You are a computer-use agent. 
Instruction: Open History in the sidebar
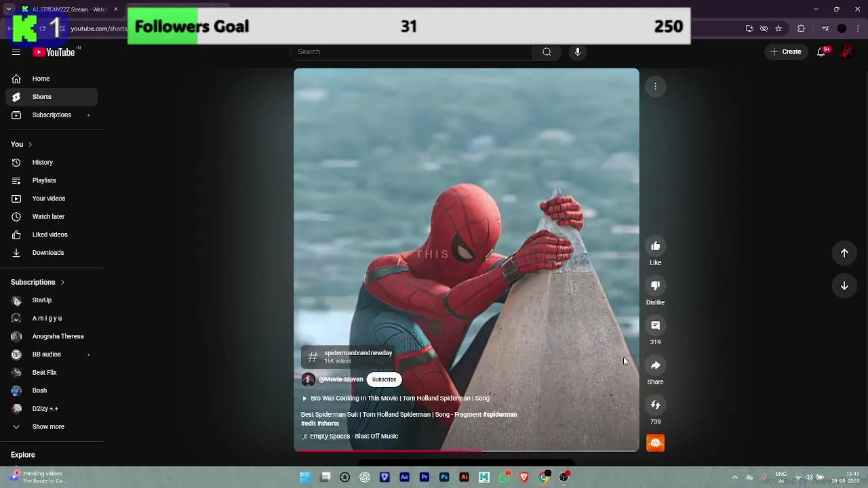[52, 163]
